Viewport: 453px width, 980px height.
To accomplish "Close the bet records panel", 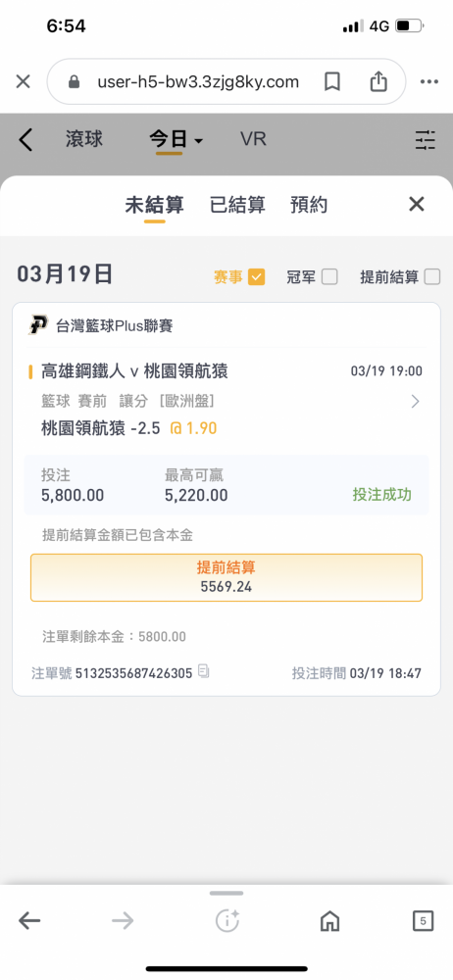I will 416,204.
